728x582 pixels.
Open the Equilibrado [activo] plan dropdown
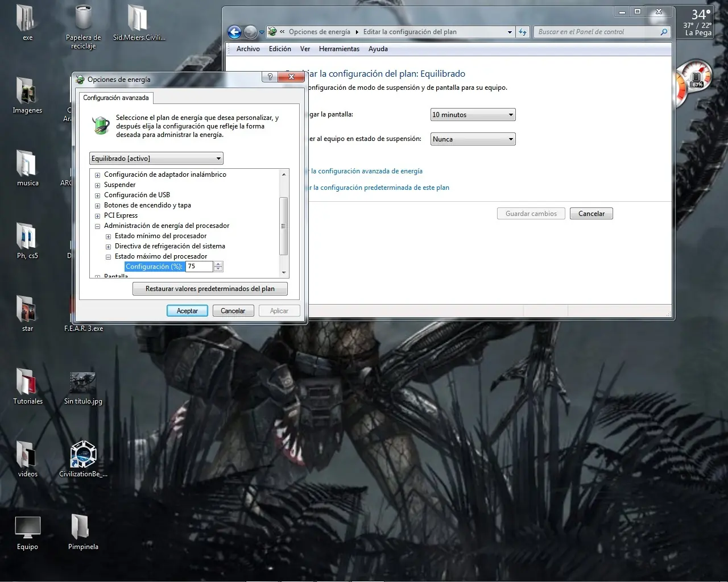pyautogui.click(x=156, y=159)
